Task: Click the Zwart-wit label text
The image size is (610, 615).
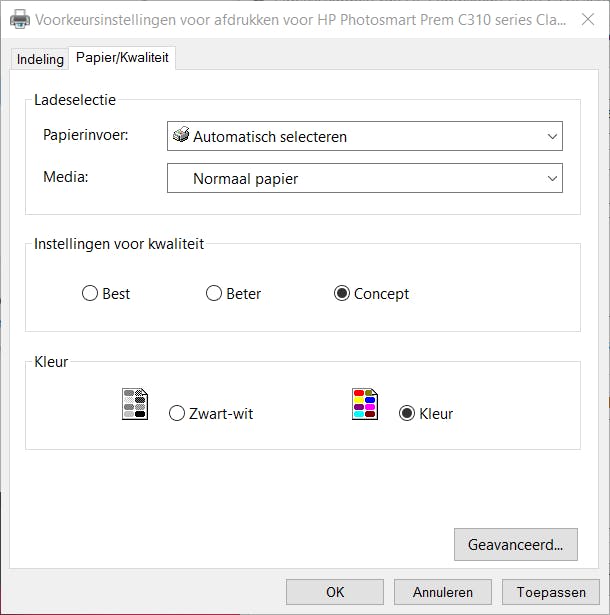Action: [221, 413]
